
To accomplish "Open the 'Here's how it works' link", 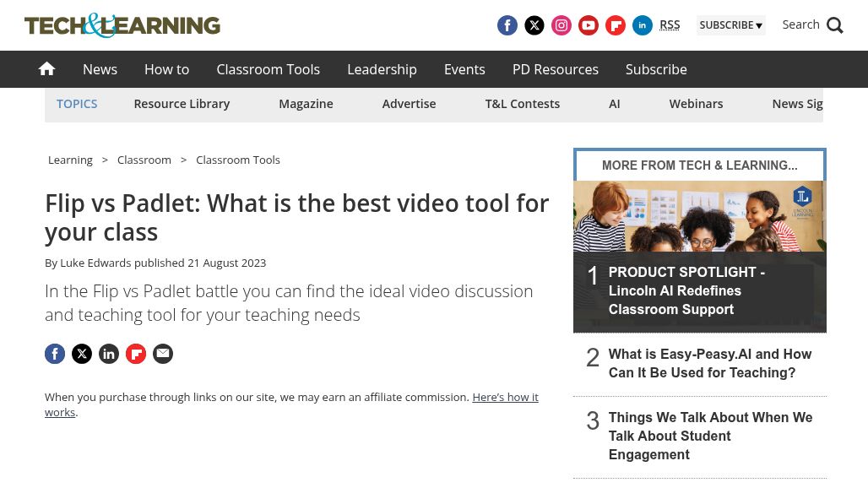I will tap(505, 397).
